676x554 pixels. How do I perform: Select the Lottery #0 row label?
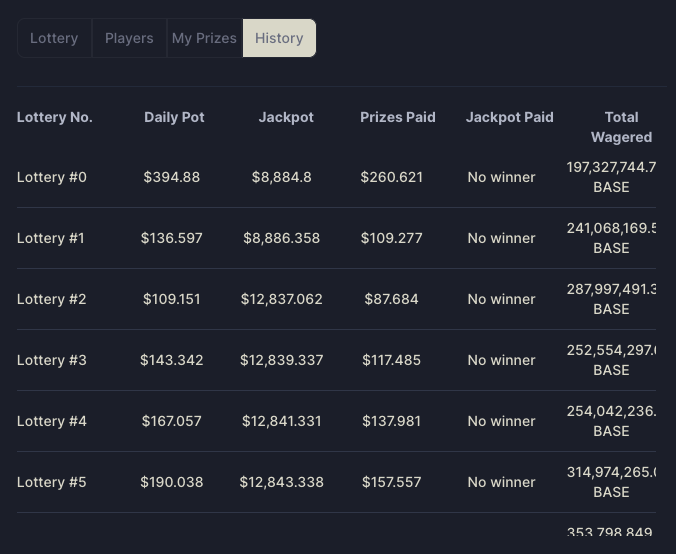(52, 177)
